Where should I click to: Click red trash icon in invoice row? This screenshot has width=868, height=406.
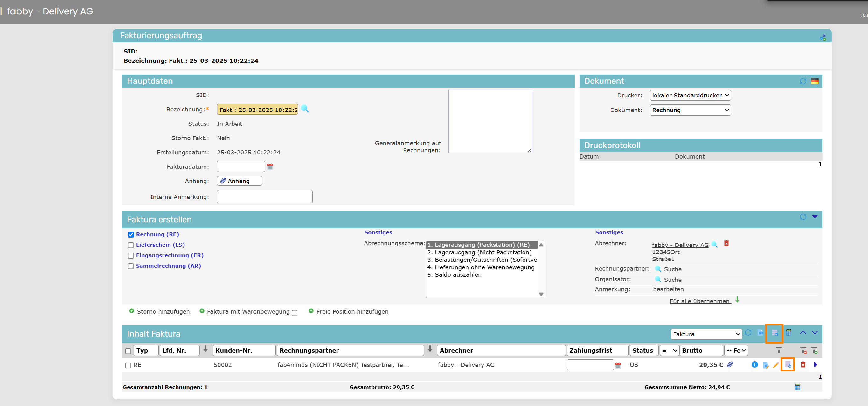tap(803, 365)
